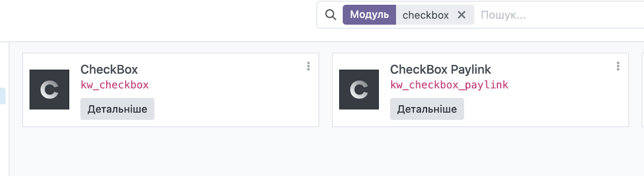Open the CheckBox card kebab menu

click(x=308, y=66)
